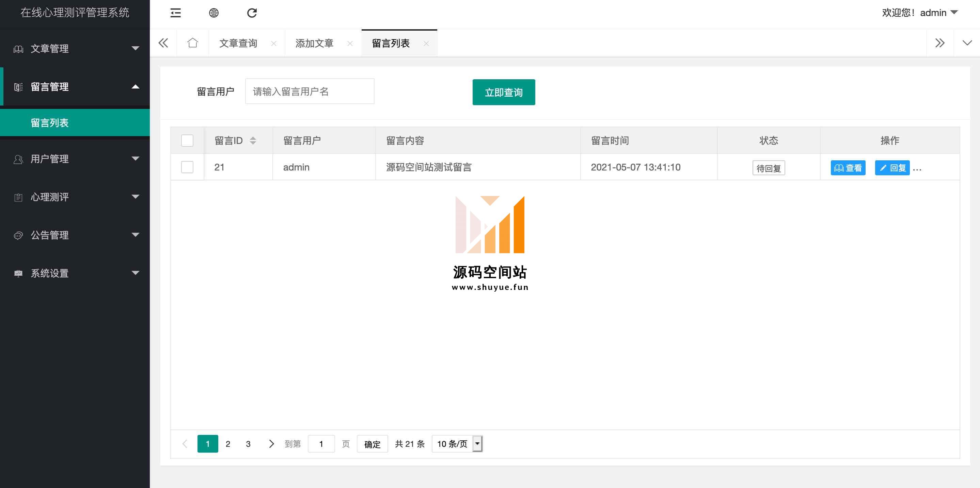This screenshot has width=980, height=488.
Task: Click the 回复 button for message 21
Action: click(x=892, y=168)
